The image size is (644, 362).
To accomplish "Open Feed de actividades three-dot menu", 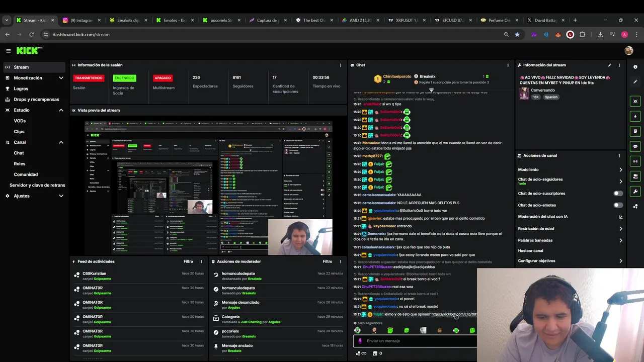I will click(x=201, y=261).
